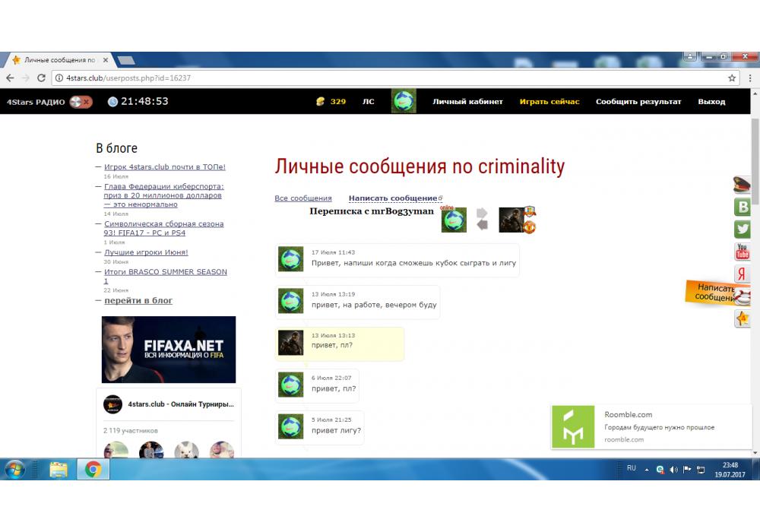Open the Twitter sidebar icon
Viewport: 760px width, 532px height.
(x=743, y=229)
